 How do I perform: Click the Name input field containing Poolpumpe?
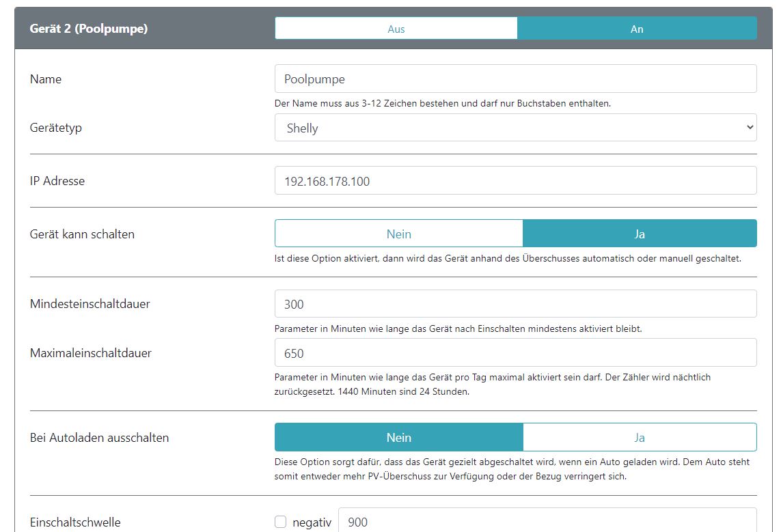(515, 79)
